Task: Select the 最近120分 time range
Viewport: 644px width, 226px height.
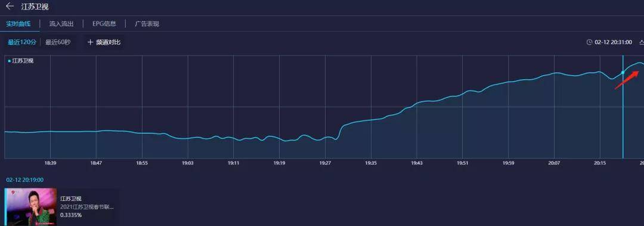Action: 22,42
